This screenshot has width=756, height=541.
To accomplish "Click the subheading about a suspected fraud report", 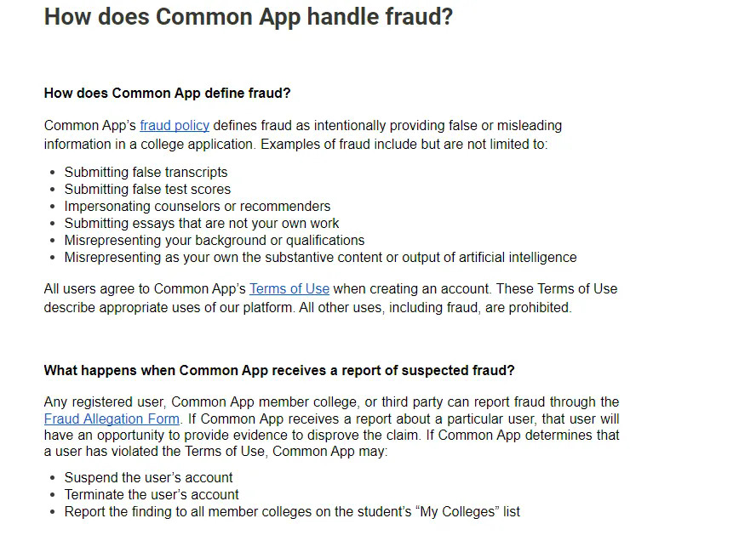I will click(x=279, y=371).
